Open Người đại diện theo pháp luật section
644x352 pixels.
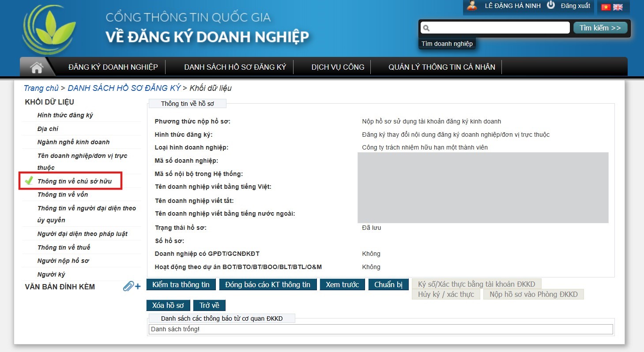point(82,234)
